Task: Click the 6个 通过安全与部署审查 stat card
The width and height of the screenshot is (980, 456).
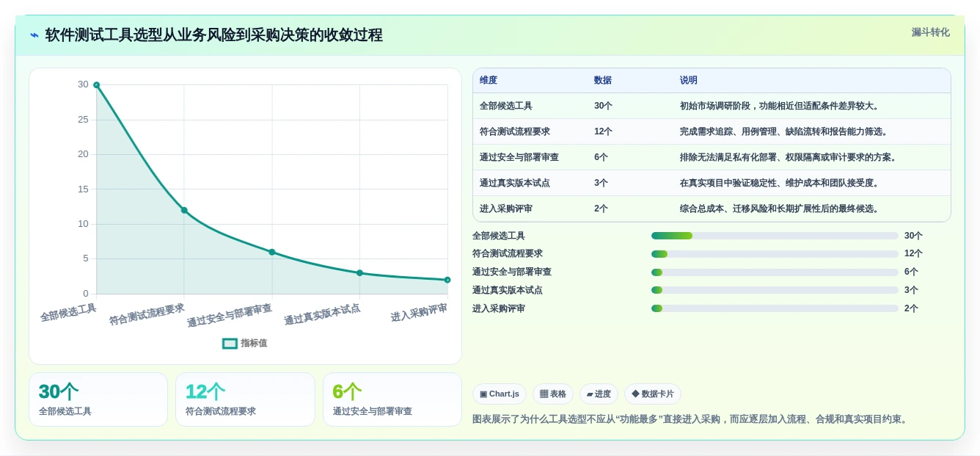Action: (392, 399)
